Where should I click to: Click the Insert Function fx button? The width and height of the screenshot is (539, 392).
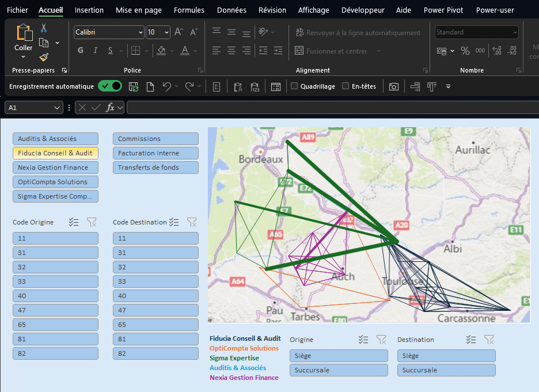pyautogui.click(x=110, y=108)
